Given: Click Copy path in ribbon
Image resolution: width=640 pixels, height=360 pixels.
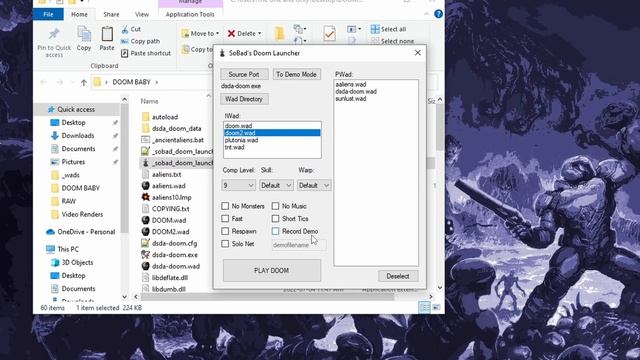Looking at the screenshot, I should click(x=140, y=41).
